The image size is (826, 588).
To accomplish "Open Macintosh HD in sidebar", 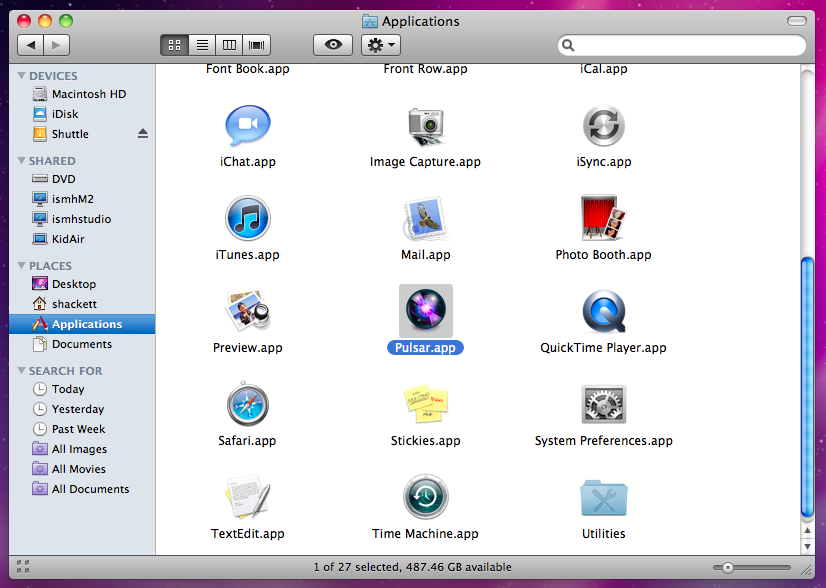I will [x=82, y=94].
